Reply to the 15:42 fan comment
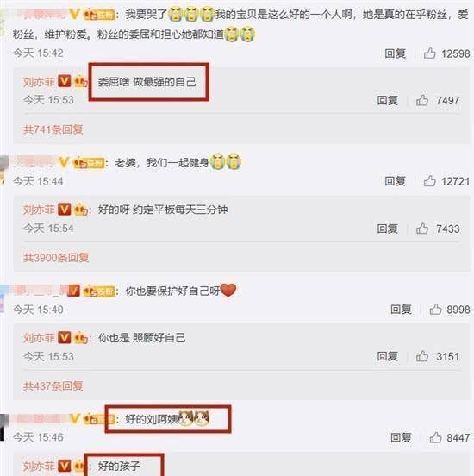This screenshot has width=474, height=476. [x=395, y=53]
